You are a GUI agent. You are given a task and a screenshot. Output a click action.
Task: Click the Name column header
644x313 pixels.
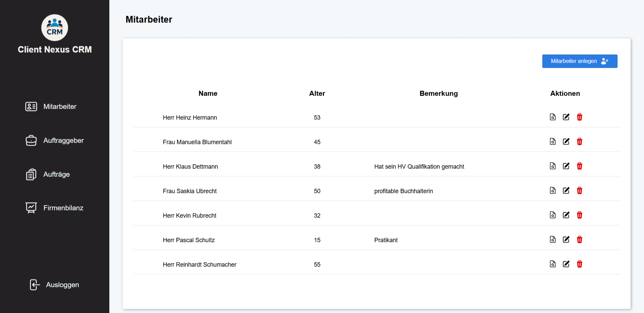coord(208,94)
